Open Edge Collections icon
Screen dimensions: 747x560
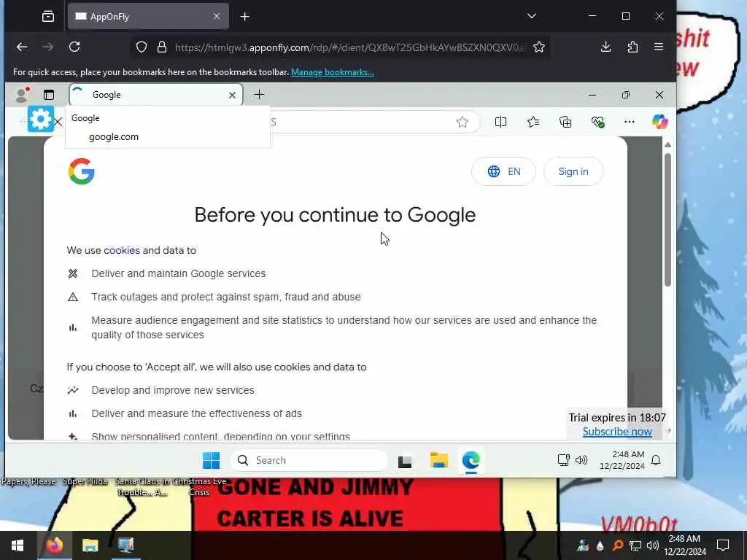coord(565,122)
